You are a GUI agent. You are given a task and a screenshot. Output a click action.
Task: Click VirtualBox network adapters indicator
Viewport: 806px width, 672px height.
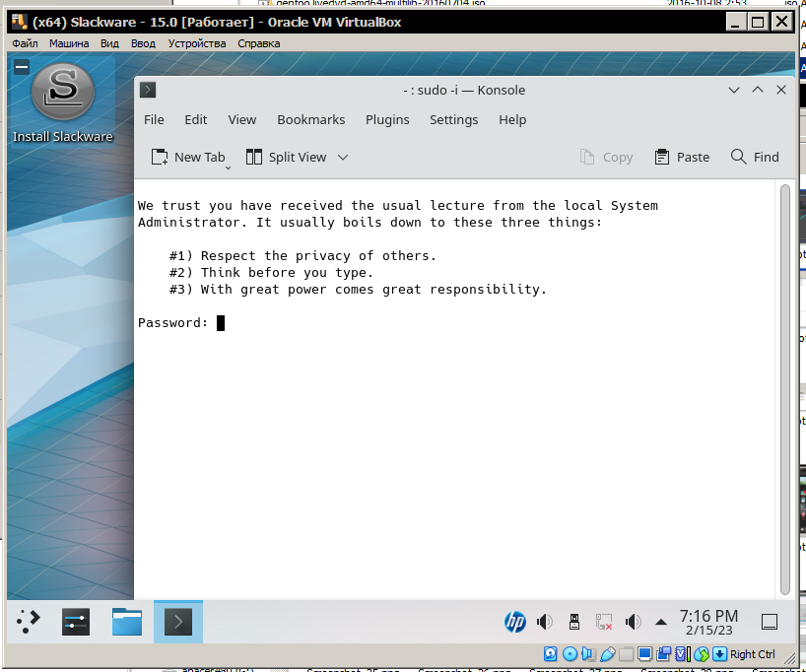tap(663, 654)
